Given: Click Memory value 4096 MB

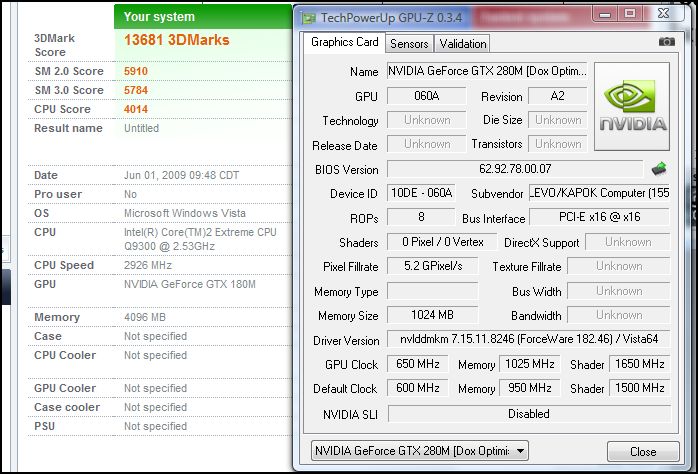Looking at the screenshot, I should [x=145, y=317].
